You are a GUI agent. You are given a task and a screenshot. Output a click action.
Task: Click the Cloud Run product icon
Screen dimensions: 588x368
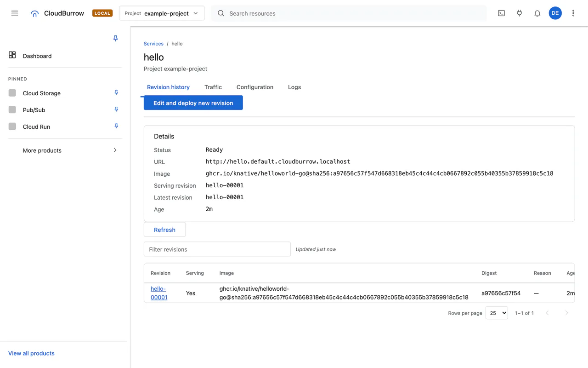12,126
